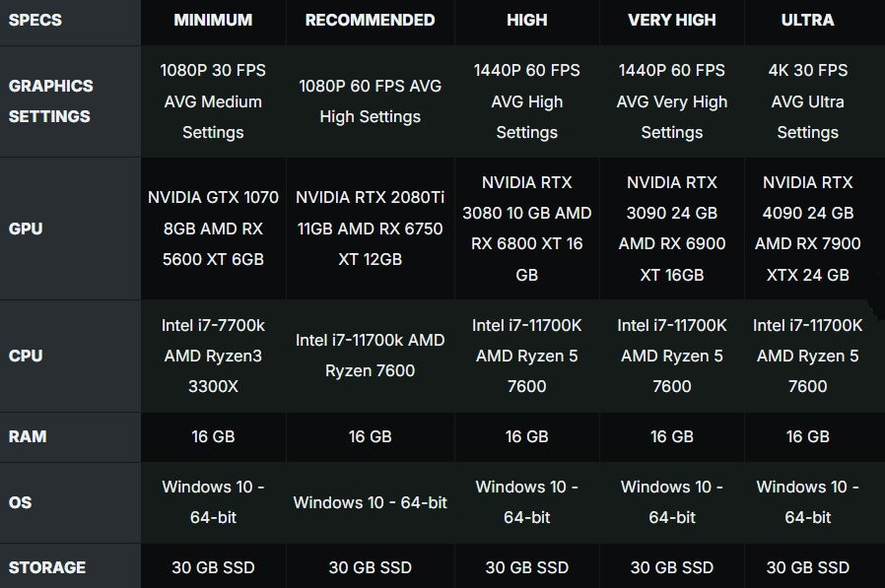Click the STORAGE row label
This screenshot has height=588, width=885.
coord(47,567)
